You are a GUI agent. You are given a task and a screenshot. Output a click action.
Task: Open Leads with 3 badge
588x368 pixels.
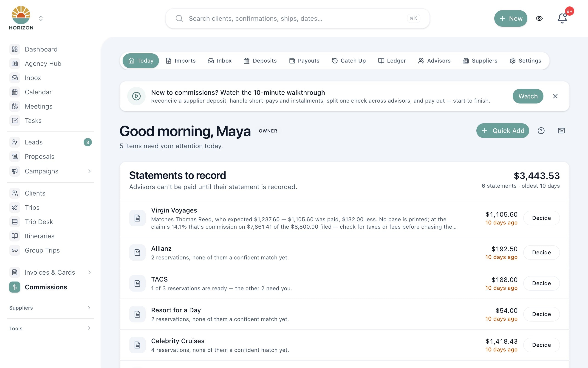(51, 142)
